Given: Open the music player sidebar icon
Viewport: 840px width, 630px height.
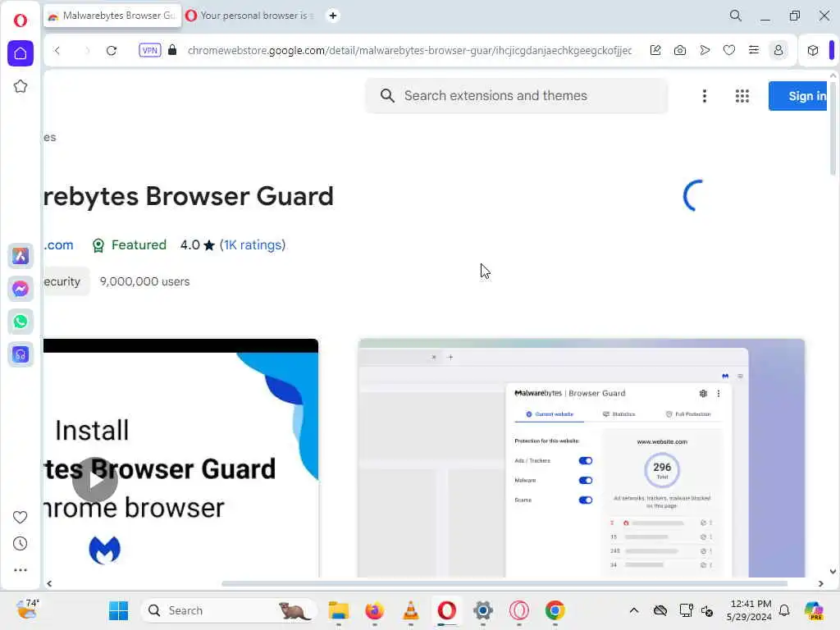Looking at the screenshot, I should (21, 354).
